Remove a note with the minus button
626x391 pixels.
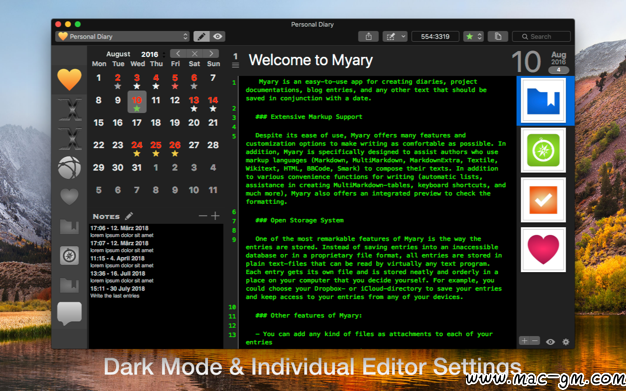tap(203, 216)
